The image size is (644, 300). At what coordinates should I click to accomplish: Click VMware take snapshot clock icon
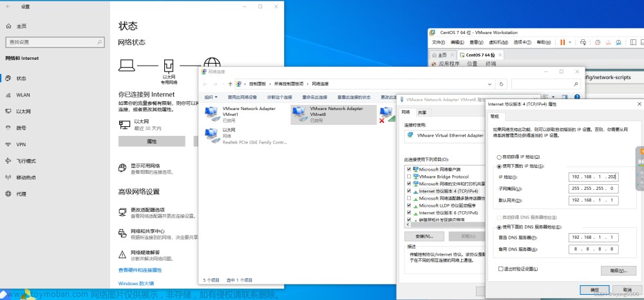[598, 42]
